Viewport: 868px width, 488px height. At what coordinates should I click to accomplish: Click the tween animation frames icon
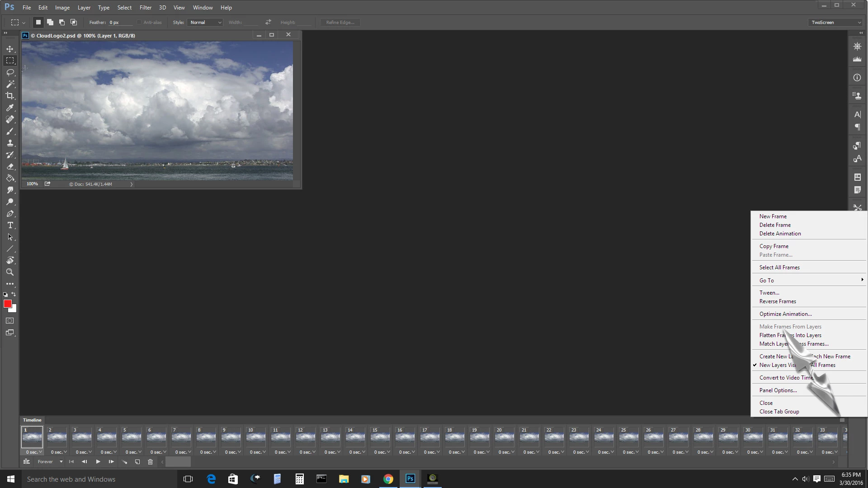point(124,462)
